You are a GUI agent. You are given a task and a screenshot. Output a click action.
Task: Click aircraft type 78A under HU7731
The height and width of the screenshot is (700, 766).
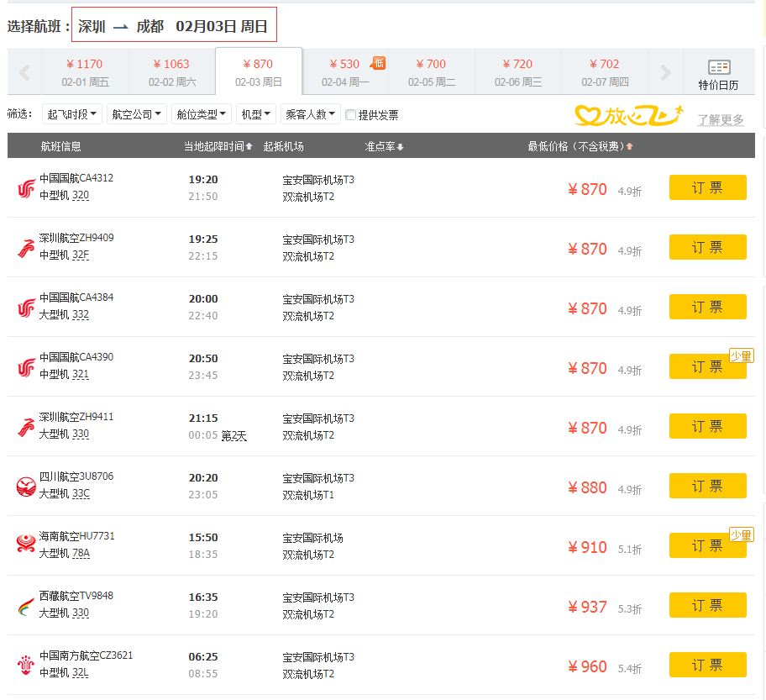pyautogui.click(x=81, y=553)
